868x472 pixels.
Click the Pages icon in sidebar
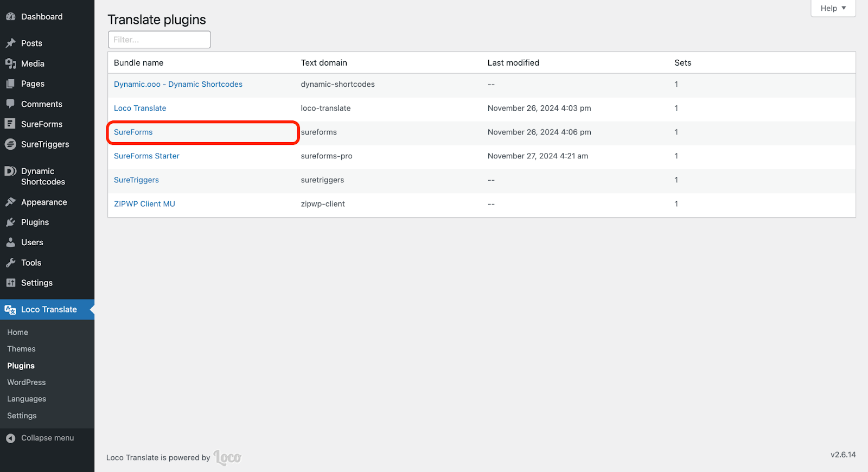click(x=10, y=84)
